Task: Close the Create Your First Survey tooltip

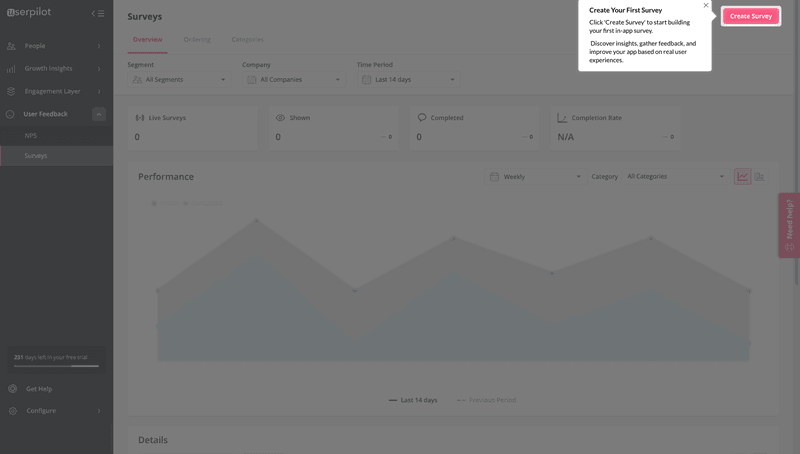Action: pyautogui.click(x=706, y=6)
